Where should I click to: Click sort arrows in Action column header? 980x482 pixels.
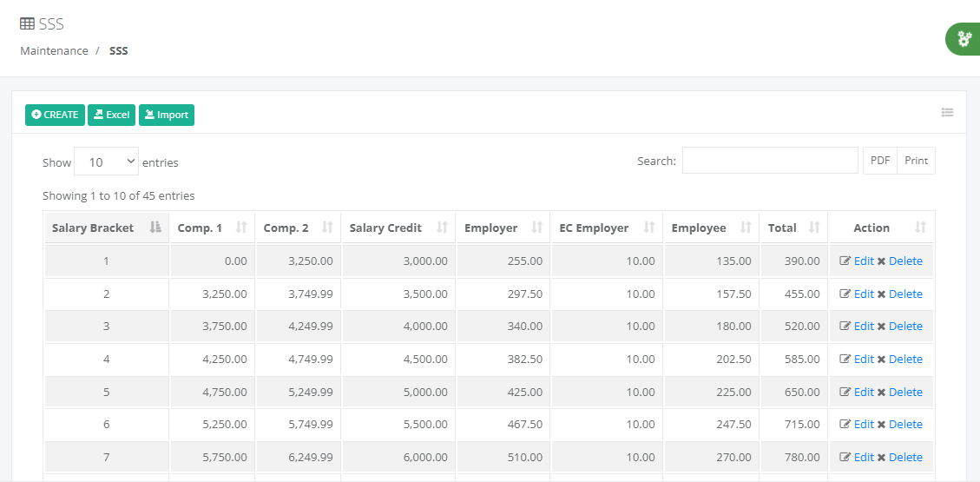point(920,228)
